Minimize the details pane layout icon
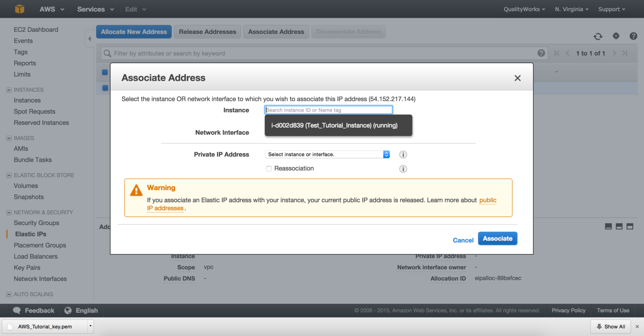The height and width of the screenshot is (336, 644). [x=608, y=226]
